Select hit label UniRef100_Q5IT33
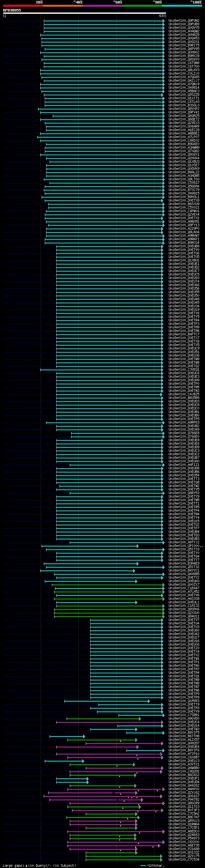Screen dimensions: 205x868 184,550
